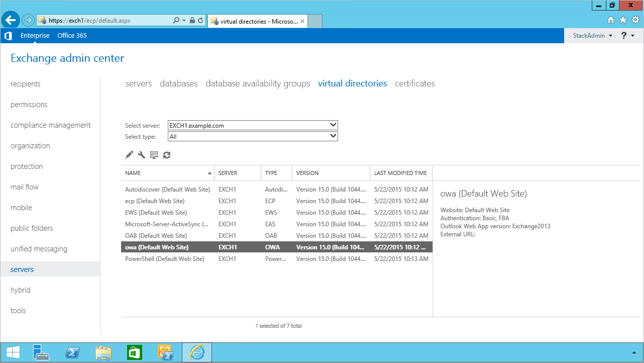Click the address bar lock icon

tap(191, 21)
